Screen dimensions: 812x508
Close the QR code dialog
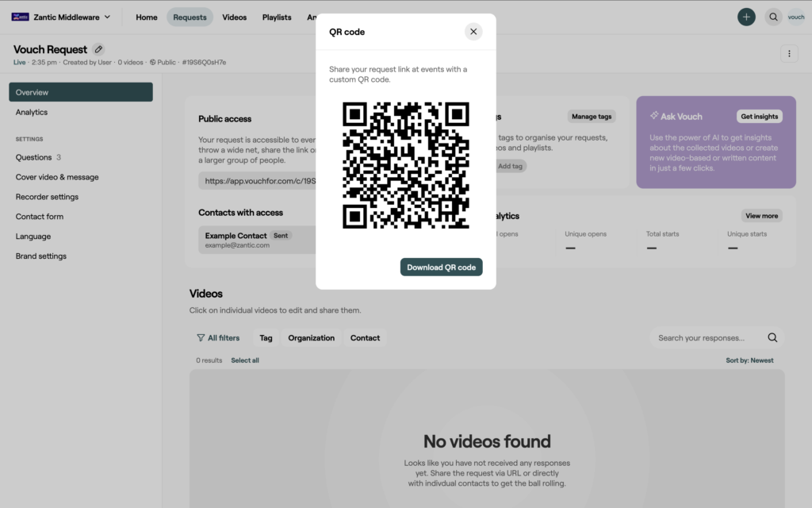point(473,32)
